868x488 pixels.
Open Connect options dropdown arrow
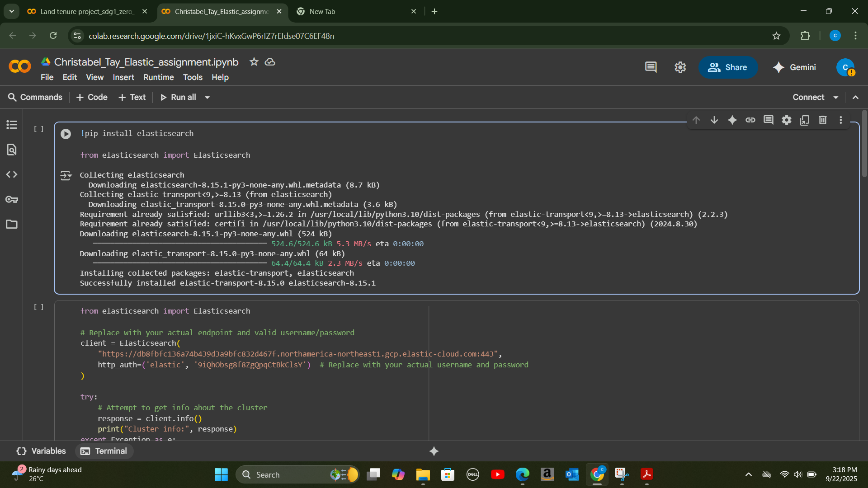(836, 97)
